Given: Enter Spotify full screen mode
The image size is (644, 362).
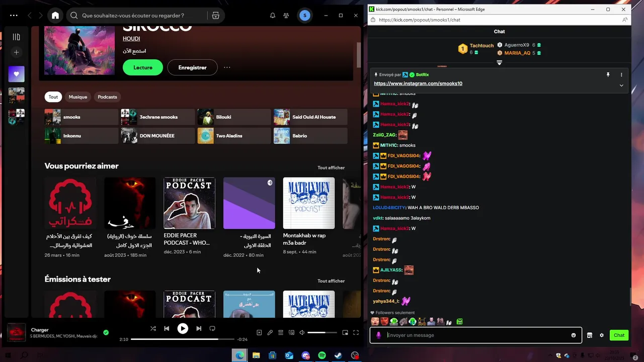Looking at the screenshot, I should 356,332.
